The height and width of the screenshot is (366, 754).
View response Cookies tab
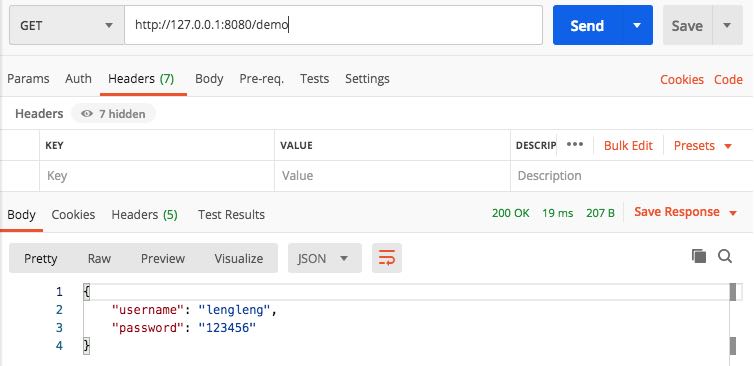pos(73,215)
